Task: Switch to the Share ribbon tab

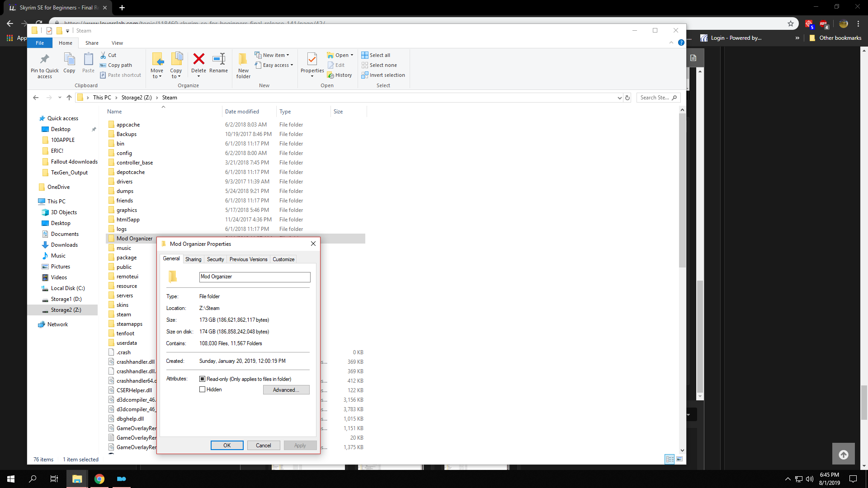Action: [x=92, y=43]
